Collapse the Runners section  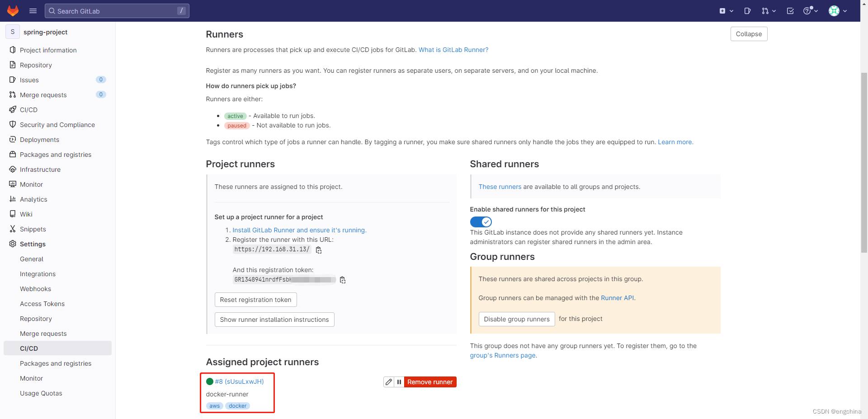click(x=749, y=34)
